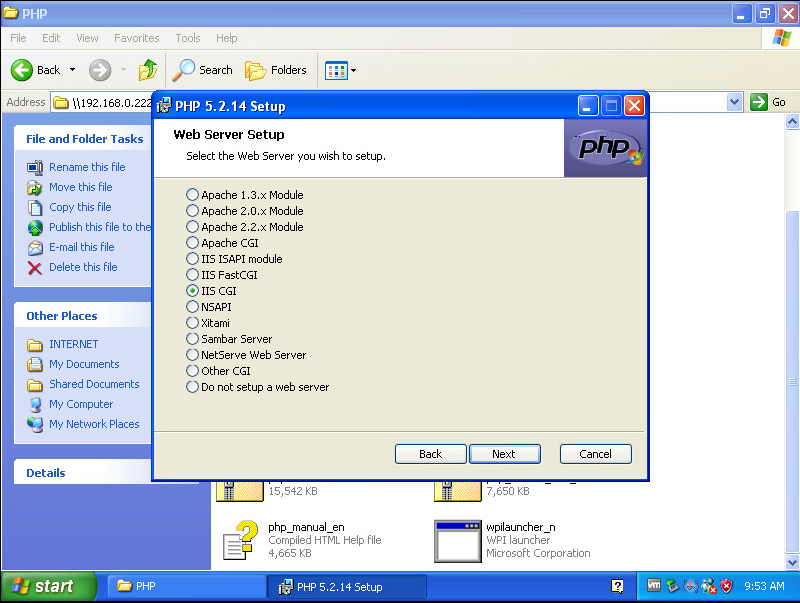Open the Back button history dropdown arrow

pos(72,71)
